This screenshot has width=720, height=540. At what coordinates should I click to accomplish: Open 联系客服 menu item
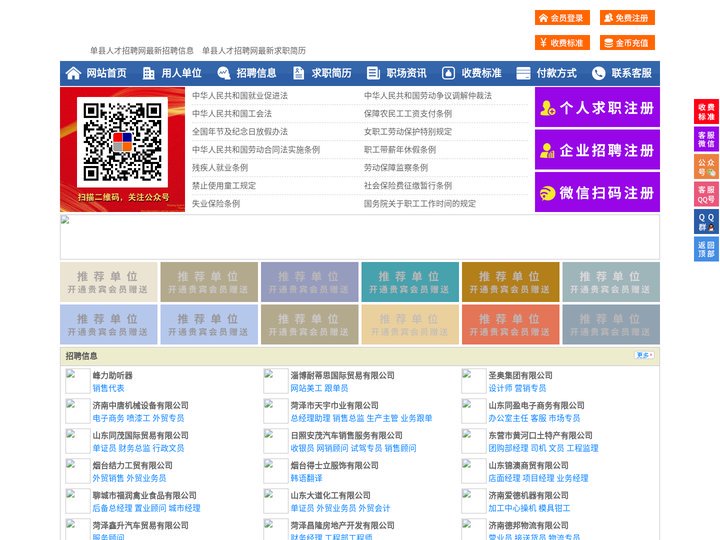pos(631,73)
